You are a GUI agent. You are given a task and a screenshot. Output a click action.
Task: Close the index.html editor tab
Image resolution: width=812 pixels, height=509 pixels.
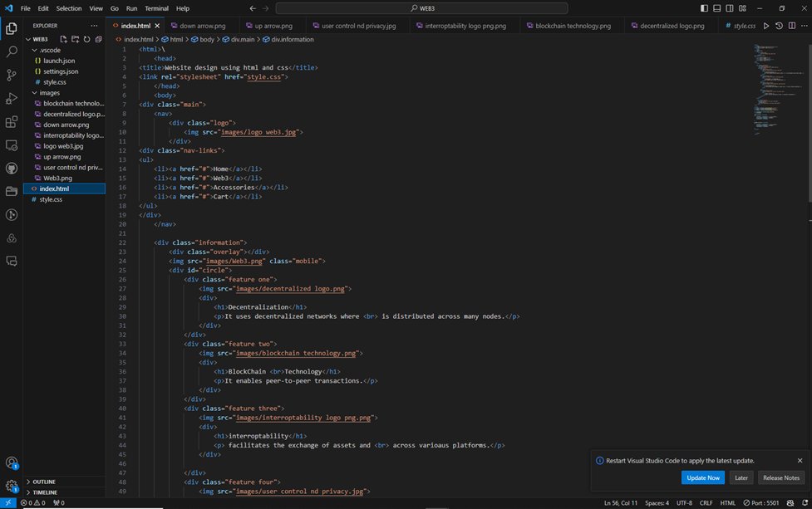(157, 26)
